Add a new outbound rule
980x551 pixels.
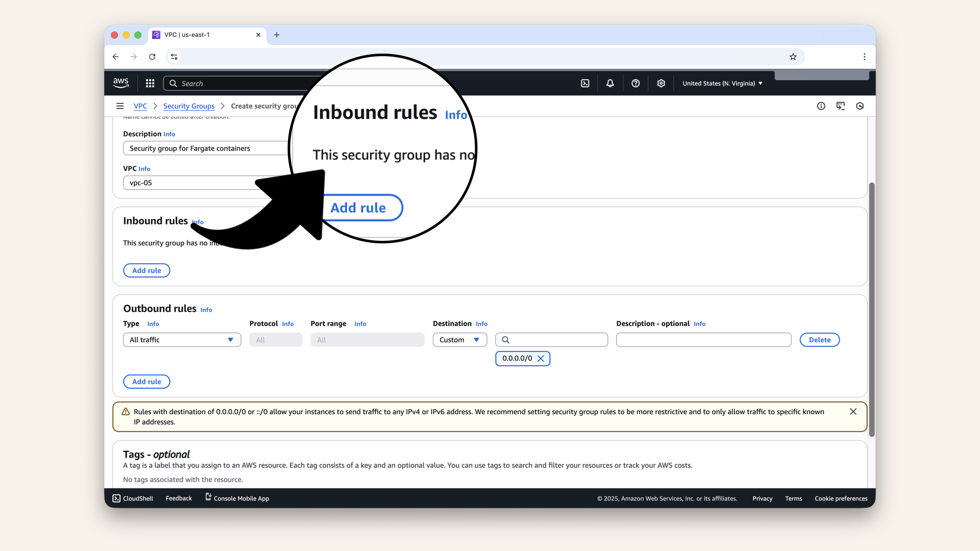click(146, 381)
